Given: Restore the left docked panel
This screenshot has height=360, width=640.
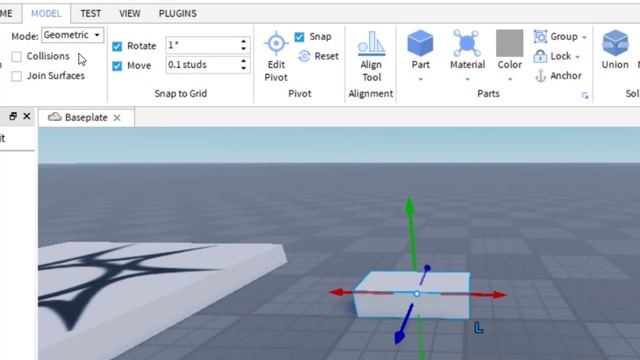Looking at the screenshot, I should pos(13,116).
